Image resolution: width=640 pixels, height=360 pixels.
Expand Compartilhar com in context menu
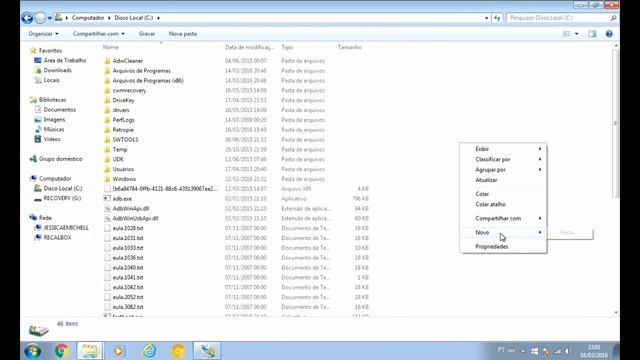503,218
